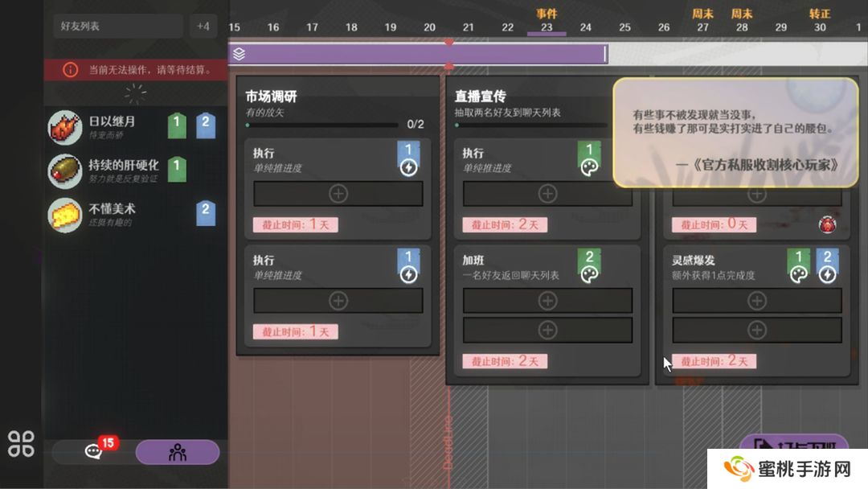Image resolution: width=868 pixels, height=489 pixels.
Task: Click the +4 button beside 好友列表
Action: 203,26
